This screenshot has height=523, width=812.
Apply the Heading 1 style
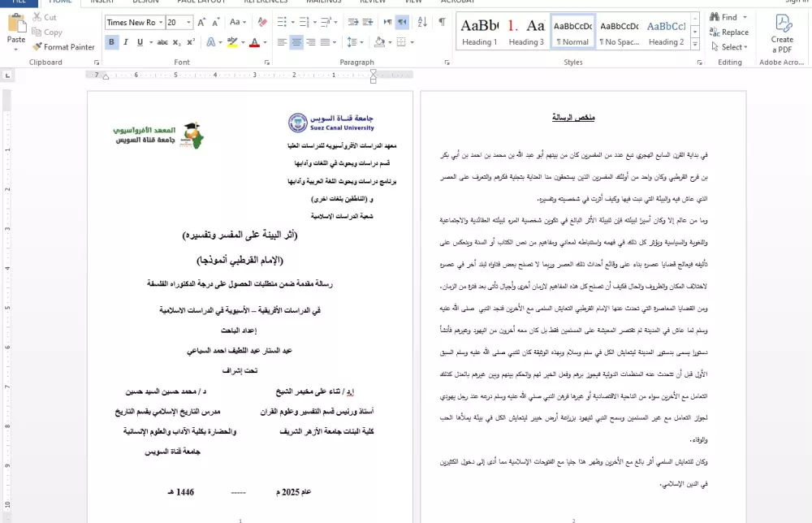point(479,32)
